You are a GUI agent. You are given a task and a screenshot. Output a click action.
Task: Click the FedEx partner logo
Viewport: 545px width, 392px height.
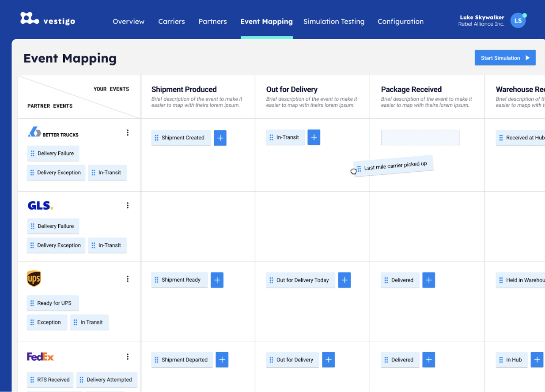40,356
